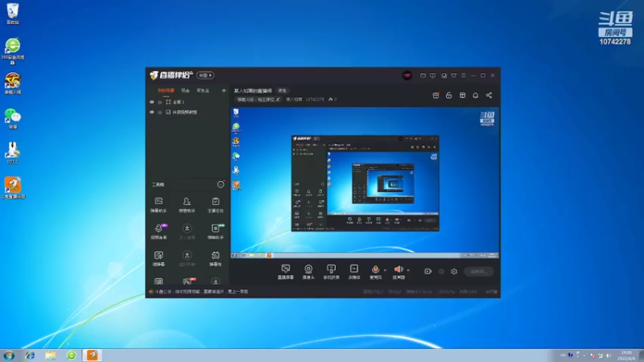Click the share icon above preview
This screenshot has height=362, width=644.
[x=489, y=95]
